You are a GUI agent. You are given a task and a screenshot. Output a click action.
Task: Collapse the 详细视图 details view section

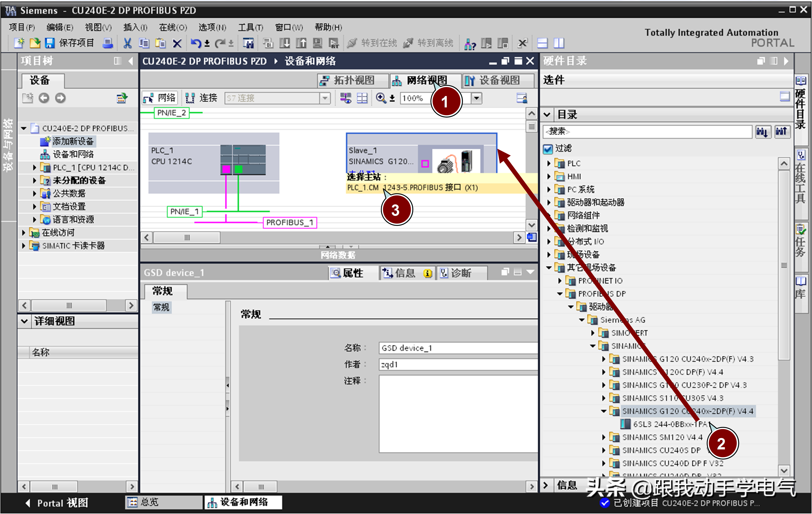pos(24,321)
